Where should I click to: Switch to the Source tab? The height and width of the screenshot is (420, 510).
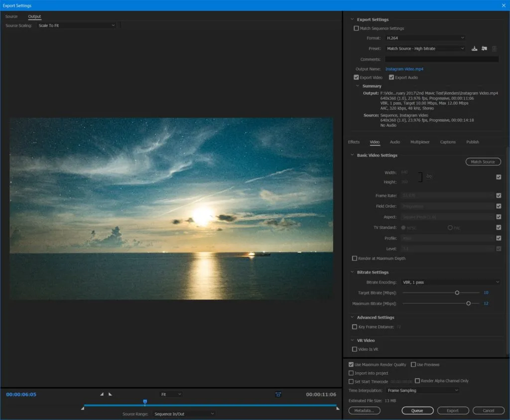[11, 16]
